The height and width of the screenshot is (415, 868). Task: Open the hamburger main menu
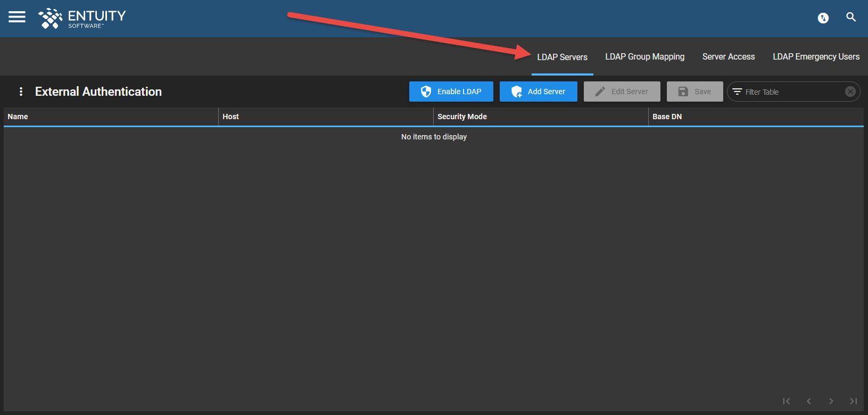point(17,17)
